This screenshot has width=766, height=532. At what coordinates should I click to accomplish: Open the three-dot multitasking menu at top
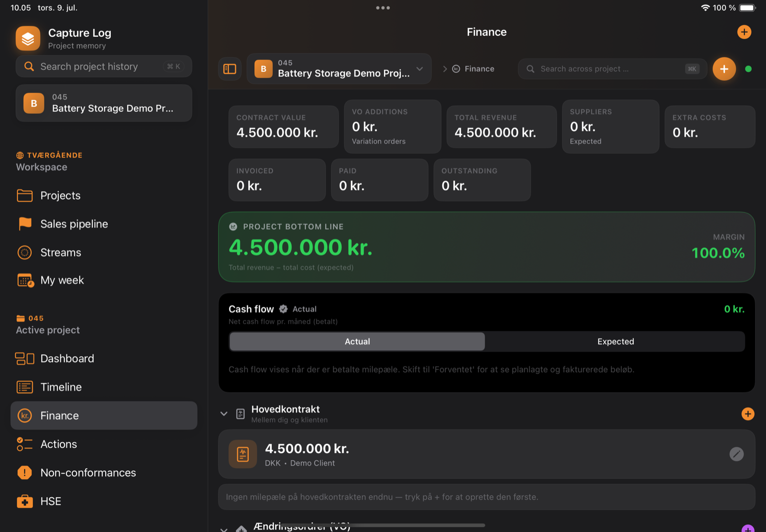click(x=383, y=8)
